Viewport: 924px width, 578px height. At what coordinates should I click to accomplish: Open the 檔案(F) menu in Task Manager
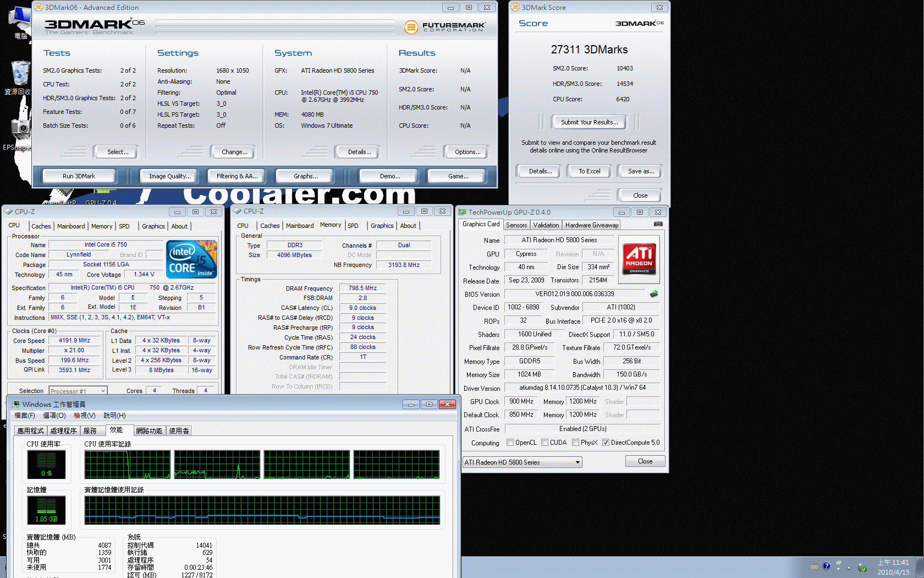[25, 416]
